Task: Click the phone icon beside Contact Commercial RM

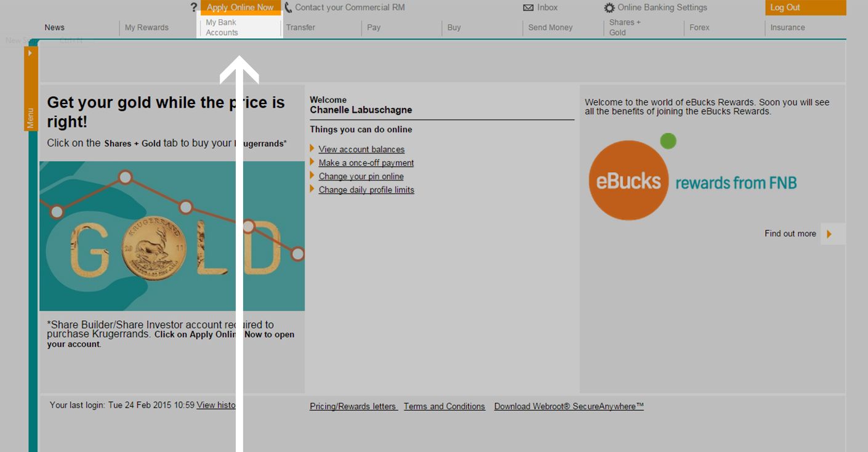Action: tap(288, 7)
